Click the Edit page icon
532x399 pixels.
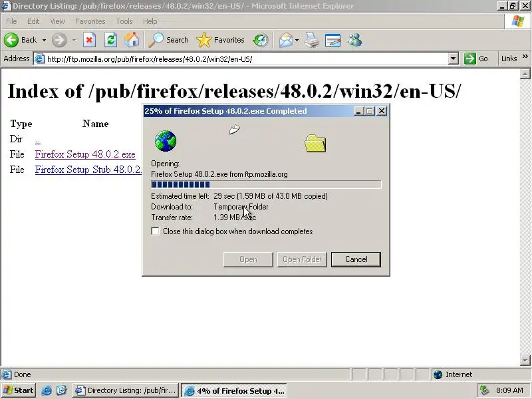click(x=332, y=40)
